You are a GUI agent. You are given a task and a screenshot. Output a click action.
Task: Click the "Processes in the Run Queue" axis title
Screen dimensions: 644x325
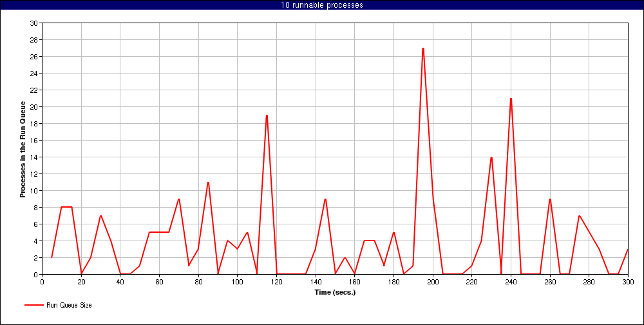pos(23,149)
